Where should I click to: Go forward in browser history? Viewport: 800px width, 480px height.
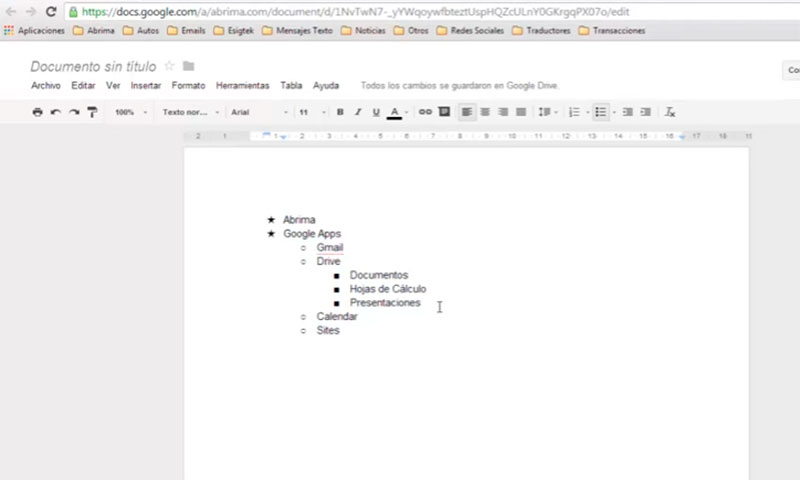pyautogui.click(x=31, y=11)
